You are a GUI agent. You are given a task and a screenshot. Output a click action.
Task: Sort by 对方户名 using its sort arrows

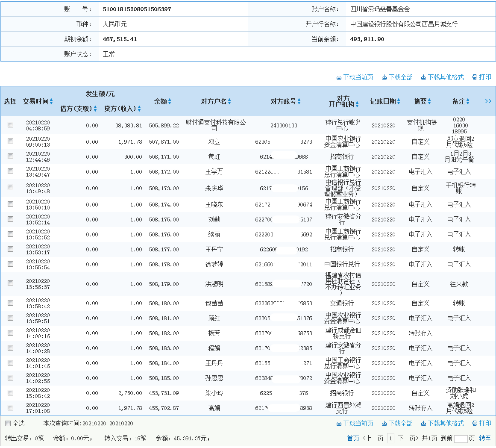[x=229, y=102]
